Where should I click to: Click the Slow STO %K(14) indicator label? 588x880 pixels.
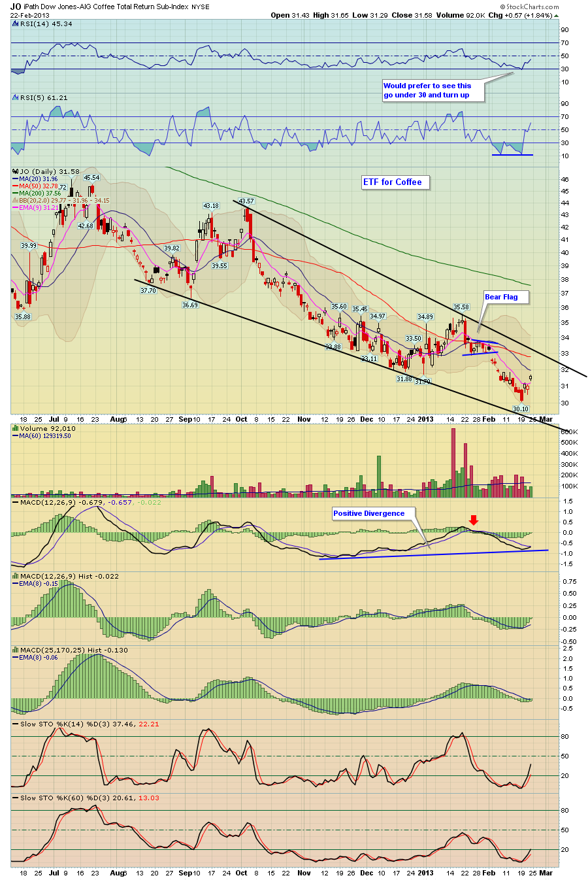click(x=89, y=724)
